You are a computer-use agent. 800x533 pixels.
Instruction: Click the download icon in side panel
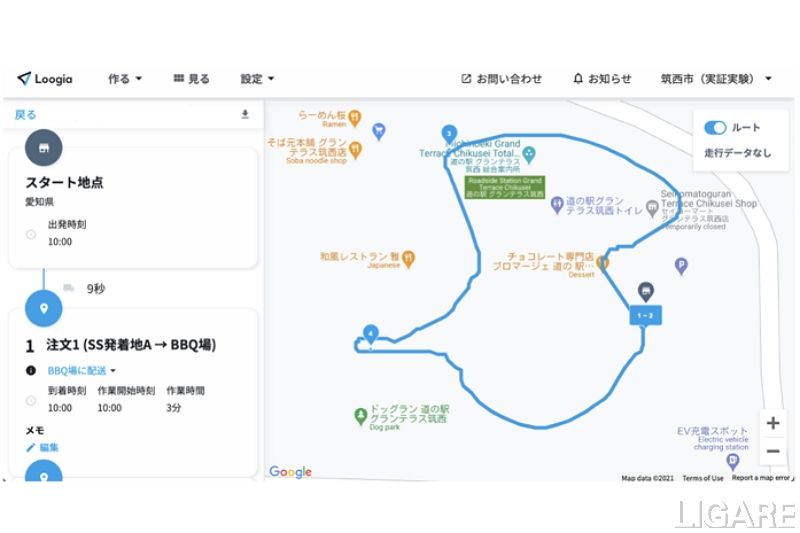[x=245, y=115]
